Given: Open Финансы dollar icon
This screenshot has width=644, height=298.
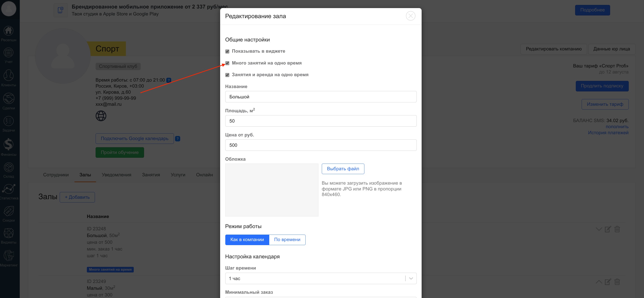Looking at the screenshot, I should [x=9, y=145].
